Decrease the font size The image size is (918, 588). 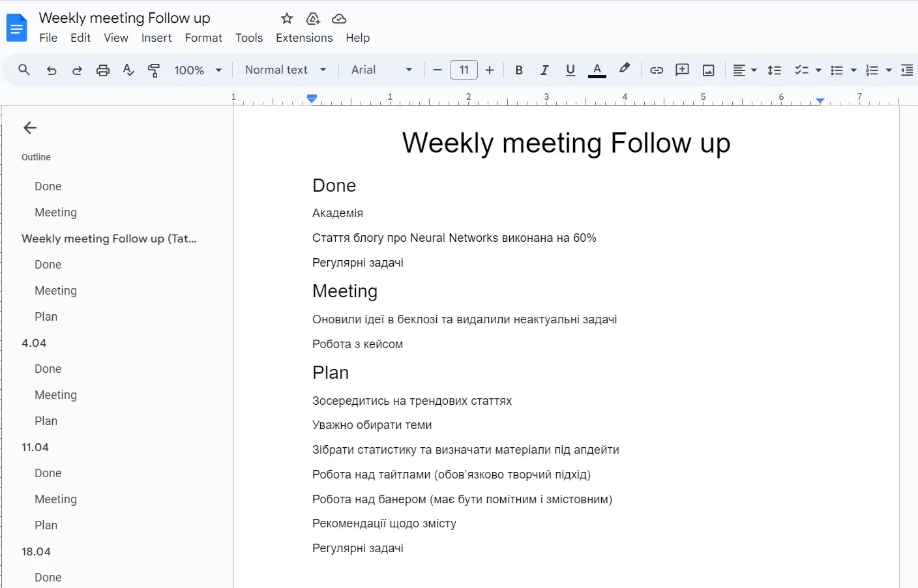tap(437, 70)
